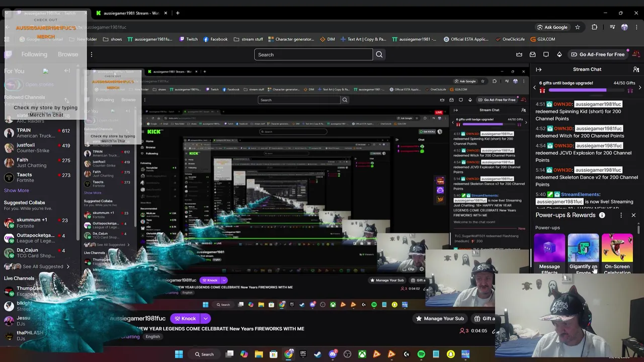Click the gift badge progress bar

click(x=587, y=90)
